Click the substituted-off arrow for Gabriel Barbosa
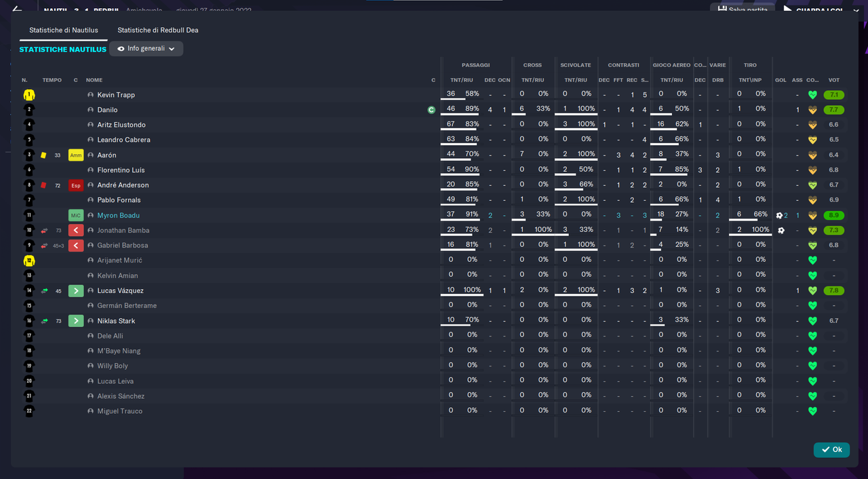The height and width of the screenshot is (479, 868). tap(76, 246)
